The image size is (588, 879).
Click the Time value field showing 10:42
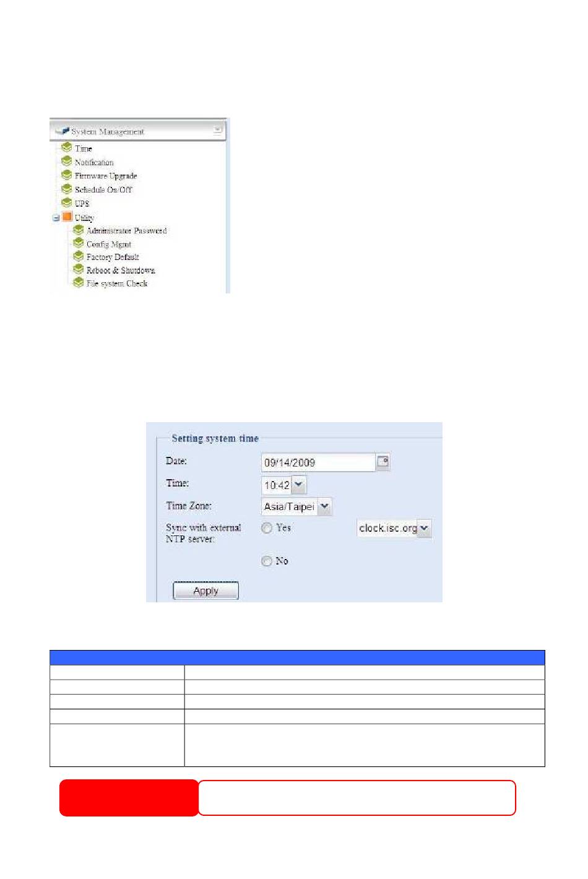click(x=277, y=485)
